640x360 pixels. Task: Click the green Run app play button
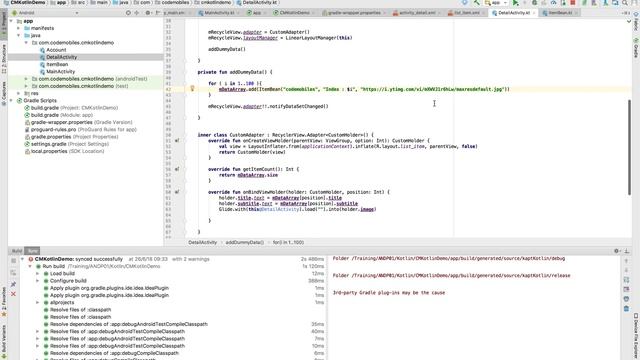516,2
